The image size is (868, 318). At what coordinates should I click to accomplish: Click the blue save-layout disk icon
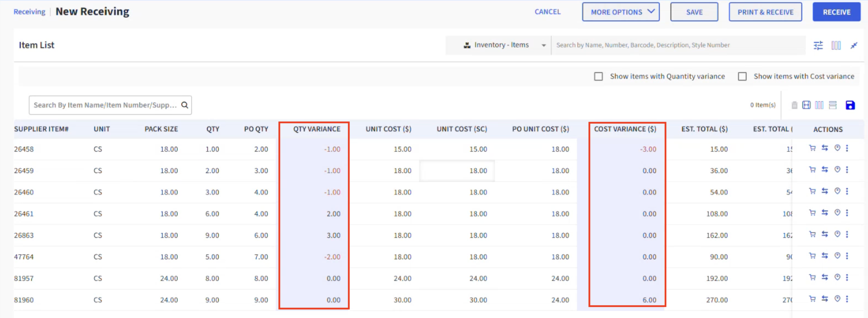pos(850,105)
